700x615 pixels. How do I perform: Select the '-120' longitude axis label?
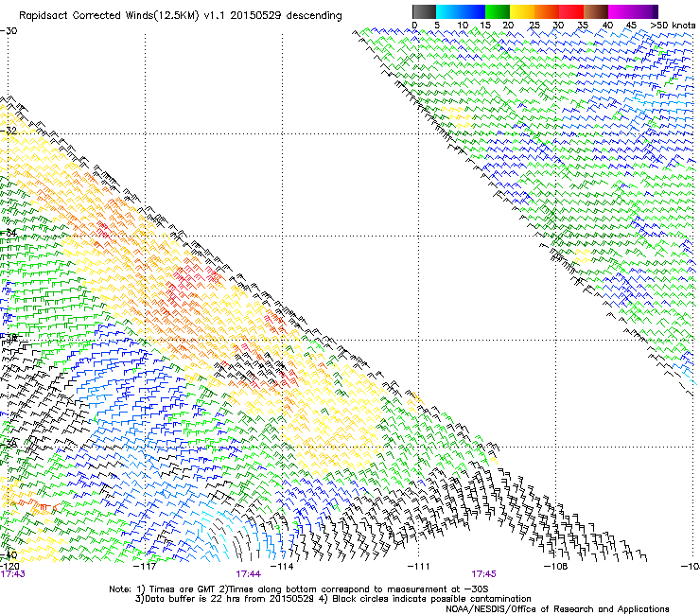9,567
